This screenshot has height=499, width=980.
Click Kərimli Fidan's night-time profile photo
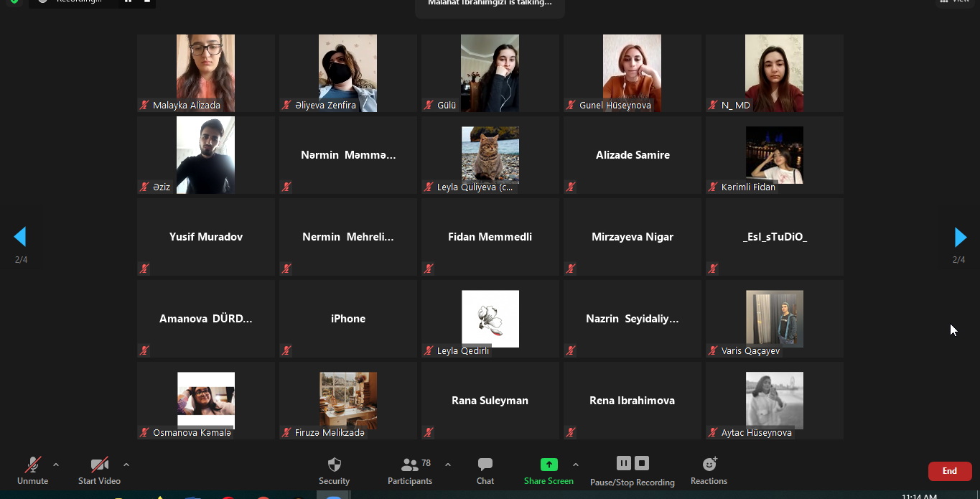click(775, 154)
